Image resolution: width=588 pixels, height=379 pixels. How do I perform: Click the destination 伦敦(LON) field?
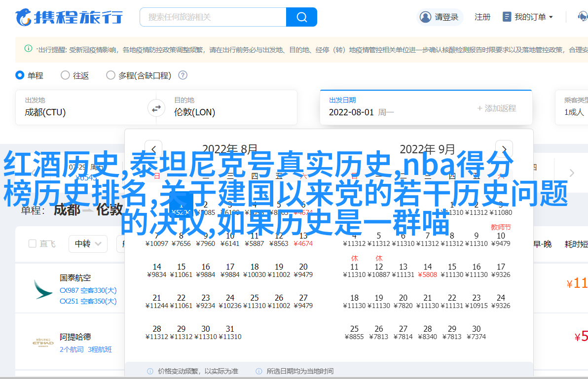tap(231, 107)
